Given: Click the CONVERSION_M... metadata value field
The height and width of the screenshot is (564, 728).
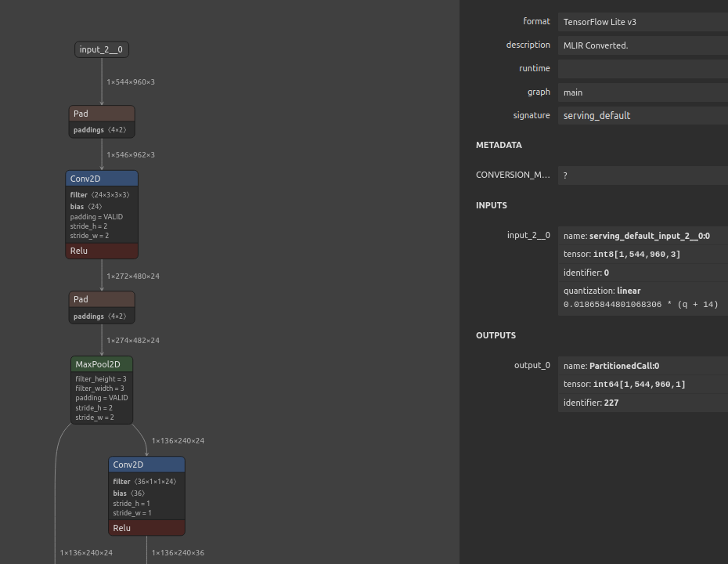Looking at the screenshot, I should tap(642, 175).
